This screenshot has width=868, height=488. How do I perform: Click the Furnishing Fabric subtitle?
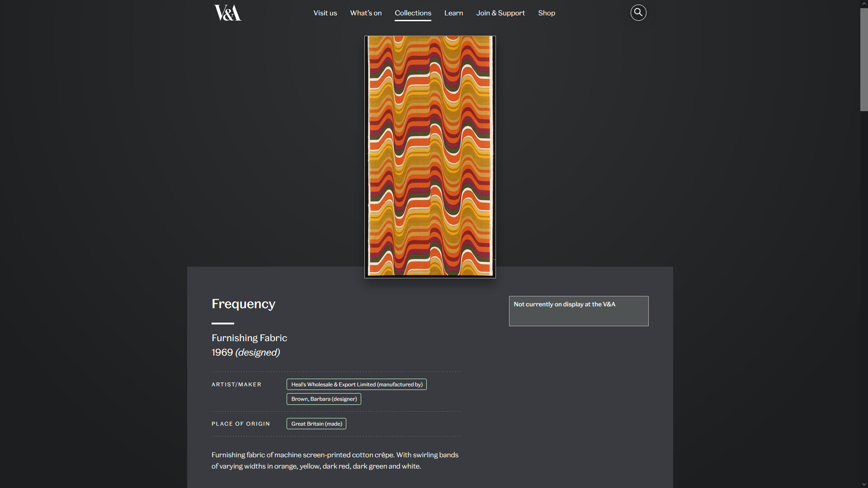[x=249, y=338]
